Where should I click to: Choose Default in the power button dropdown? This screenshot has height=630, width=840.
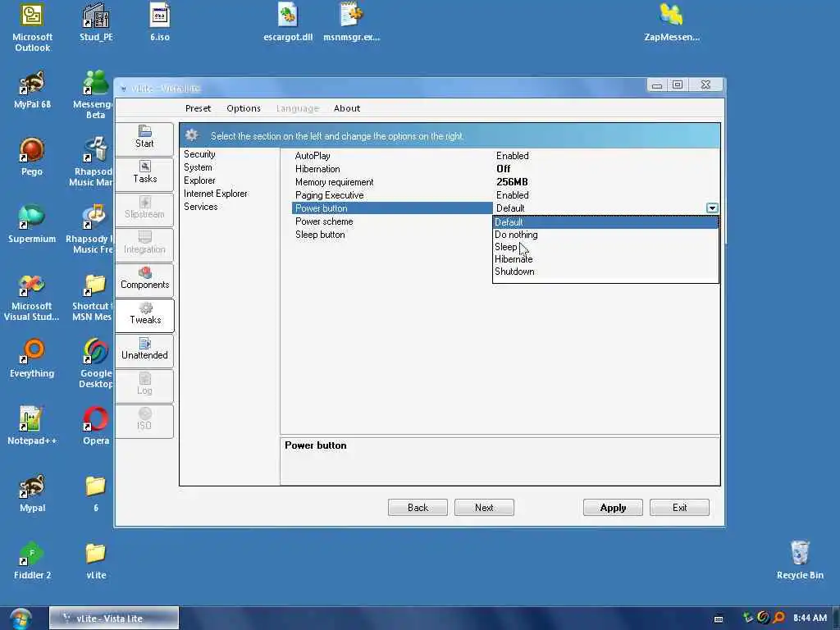point(605,222)
